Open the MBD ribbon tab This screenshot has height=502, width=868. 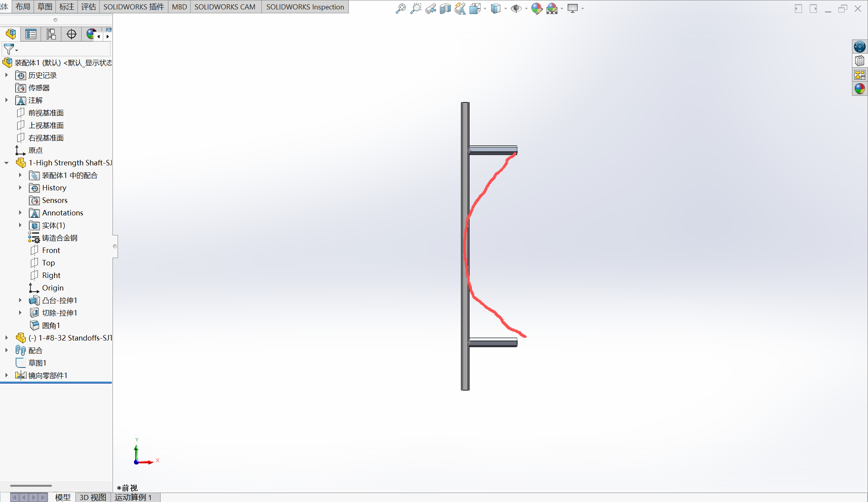pyautogui.click(x=179, y=7)
